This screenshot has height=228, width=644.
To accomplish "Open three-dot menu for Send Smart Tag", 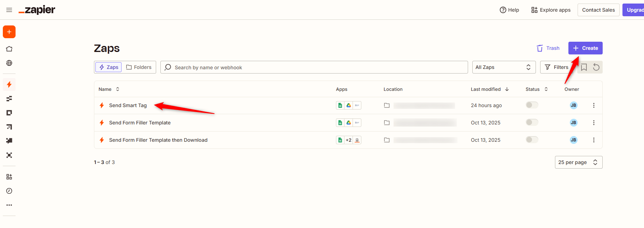I will (x=593, y=105).
